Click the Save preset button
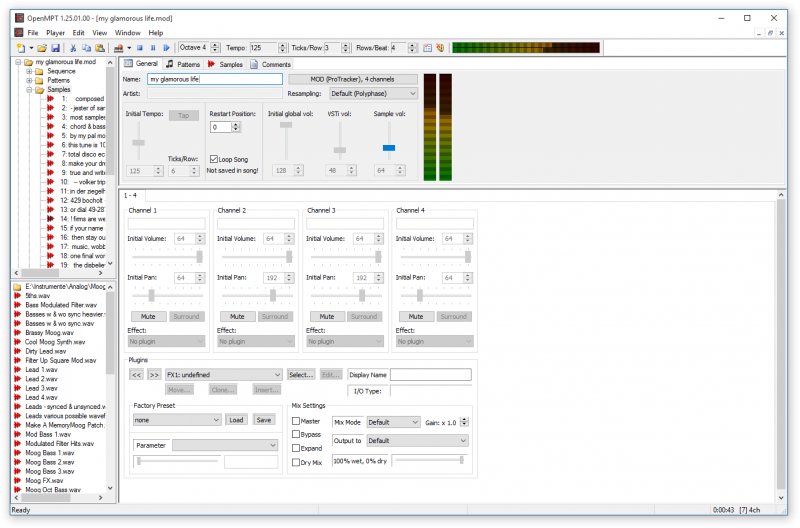Image resolution: width=800 pixels, height=528 pixels. pyautogui.click(x=264, y=420)
